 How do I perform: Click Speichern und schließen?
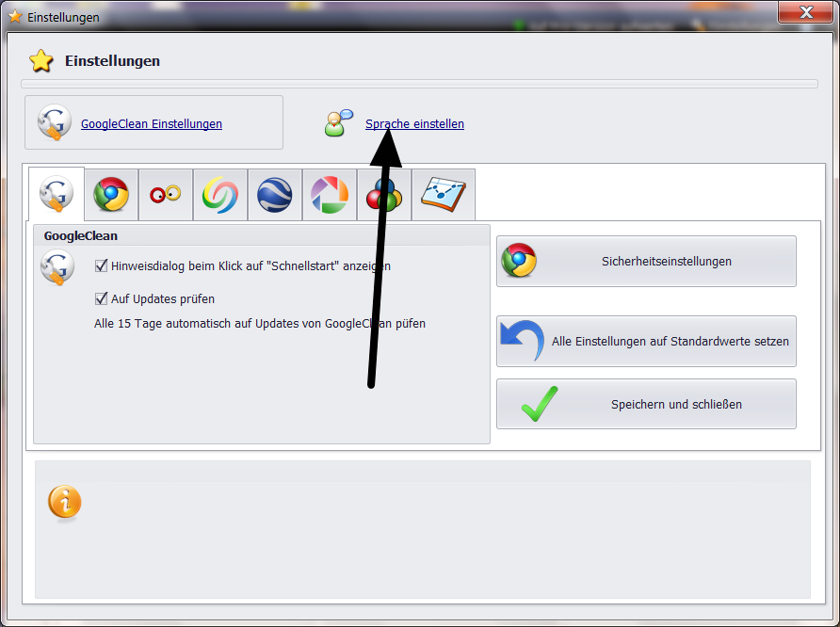click(646, 404)
